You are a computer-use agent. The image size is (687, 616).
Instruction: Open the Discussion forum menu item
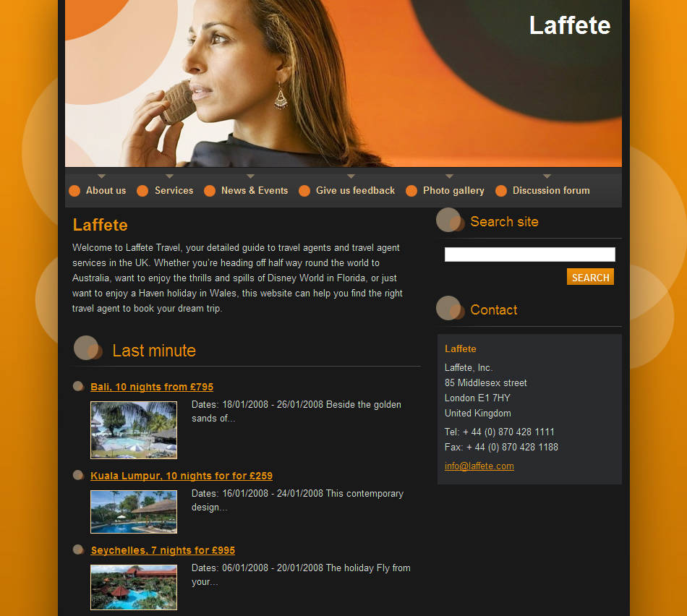click(x=551, y=191)
